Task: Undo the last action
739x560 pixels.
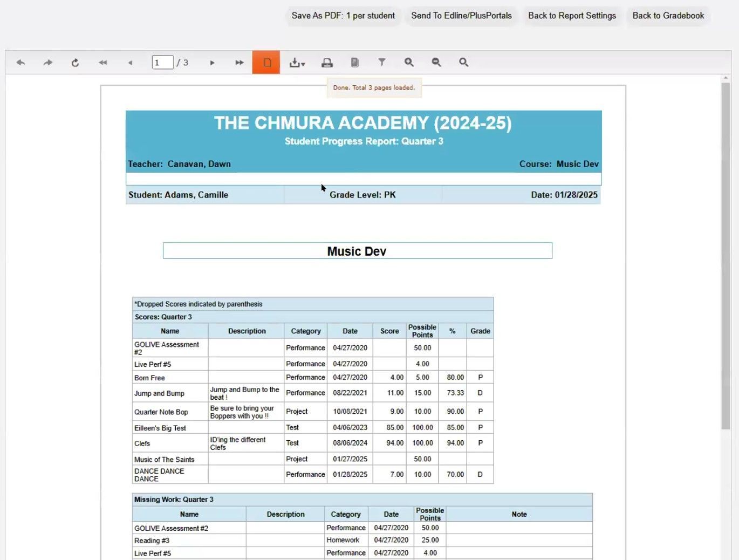Action: 21,62
